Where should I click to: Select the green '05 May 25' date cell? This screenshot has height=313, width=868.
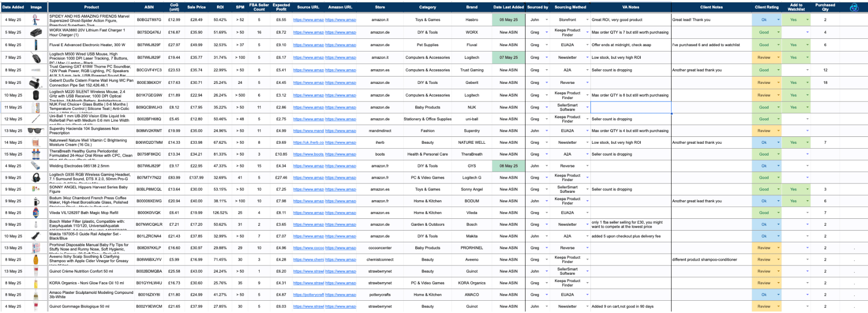(508, 20)
